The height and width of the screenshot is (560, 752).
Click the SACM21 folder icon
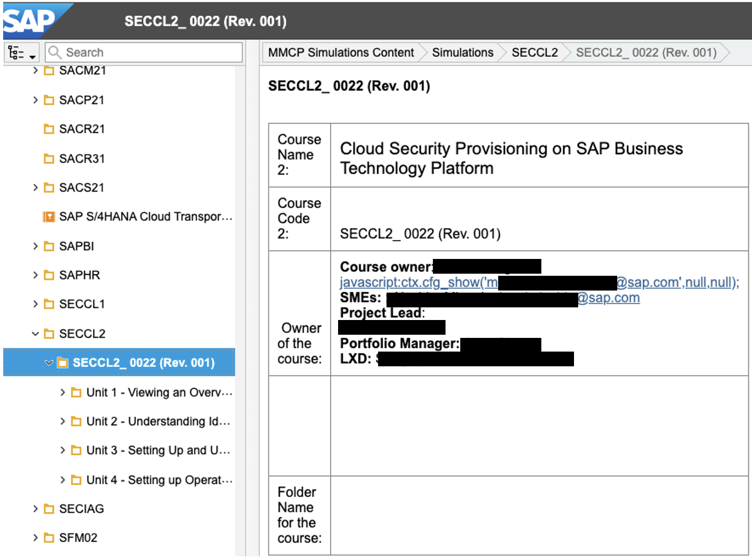tap(49, 71)
